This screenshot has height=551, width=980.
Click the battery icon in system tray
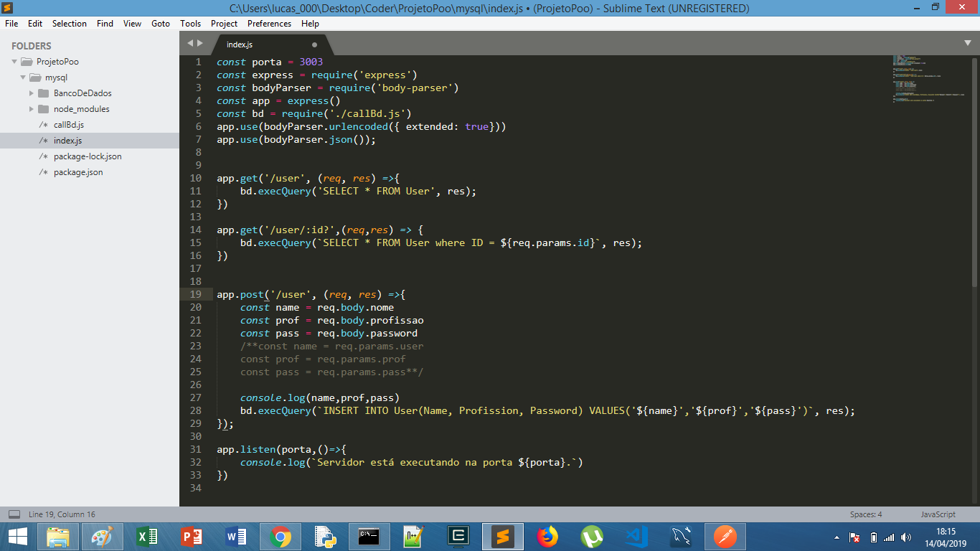pyautogui.click(x=873, y=537)
